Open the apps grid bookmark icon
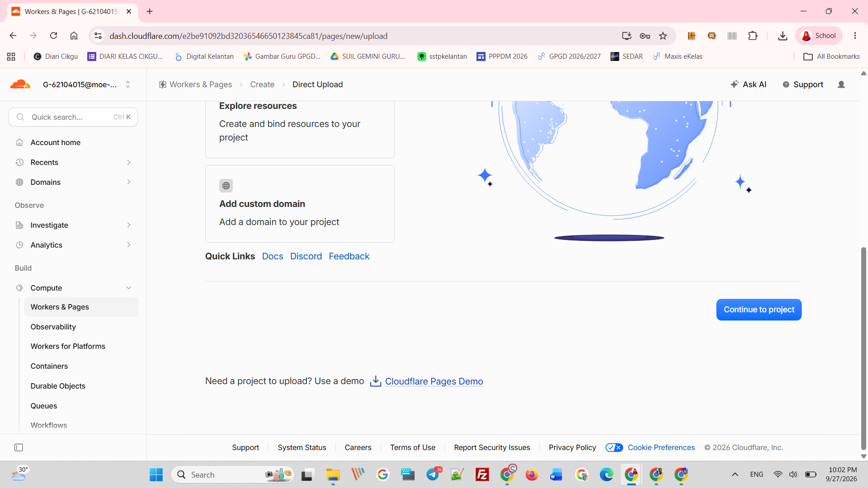The width and height of the screenshot is (868, 488). coord(11,56)
